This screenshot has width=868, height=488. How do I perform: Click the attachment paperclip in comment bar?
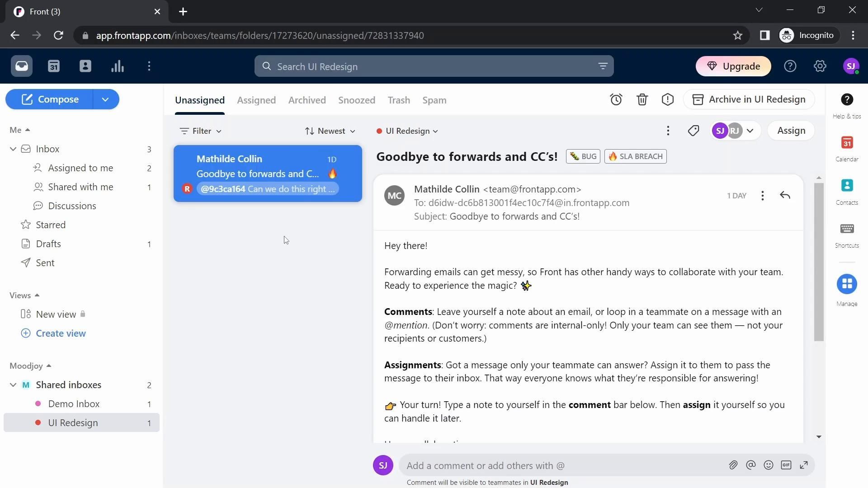pyautogui.click(x=733, y=465)
